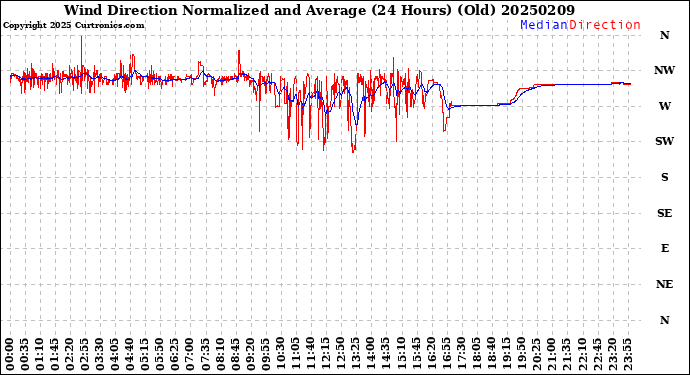690x375 pixels.
Task: Click the 01:45 time axis label
Action: coord(55,355)
